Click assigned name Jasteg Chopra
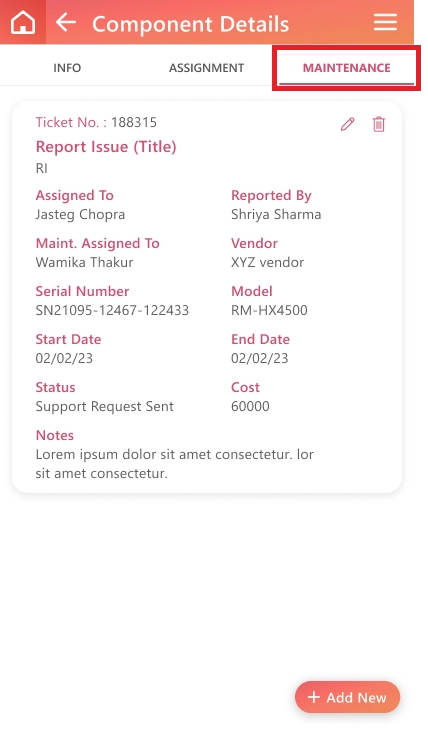The image size is (428, 735). [80, 215]
